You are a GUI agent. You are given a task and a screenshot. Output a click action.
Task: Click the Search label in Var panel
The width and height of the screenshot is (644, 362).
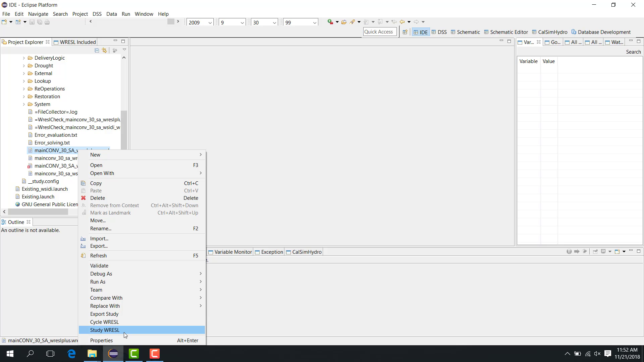633,52
